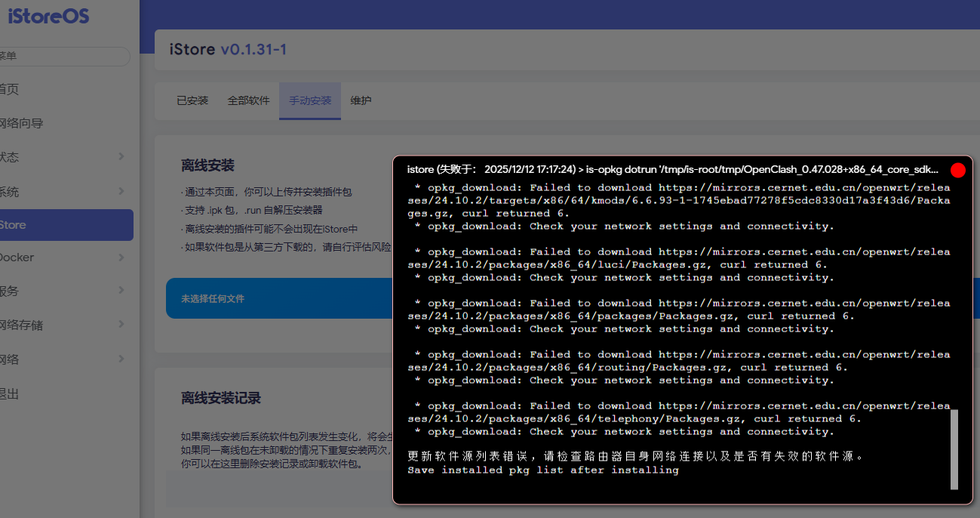Close the istore terminal log with red dot
980x518 pixels.
click(958, 170)
